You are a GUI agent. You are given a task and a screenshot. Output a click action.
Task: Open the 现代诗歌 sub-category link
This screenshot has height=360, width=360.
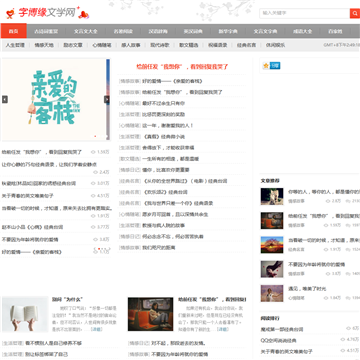[x=160, y=45]
